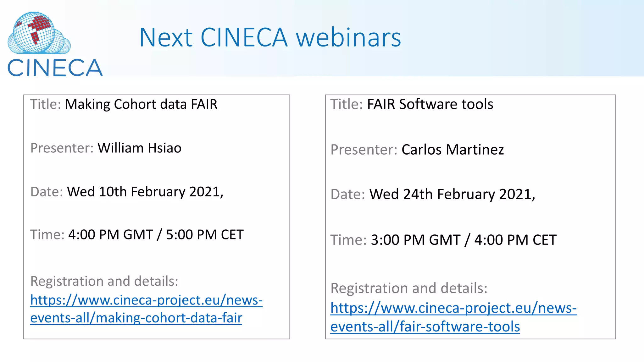Screen dimensions: 644x362
Task: Open the making-cohort-data-fair registration link
Action: [146, 309]
